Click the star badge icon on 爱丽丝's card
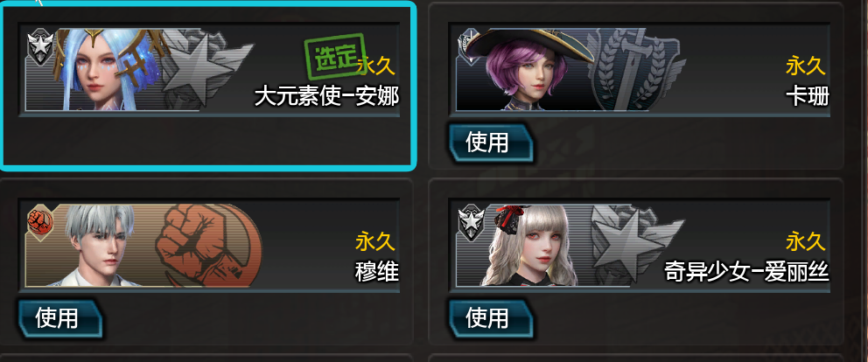 coord(471,221)
